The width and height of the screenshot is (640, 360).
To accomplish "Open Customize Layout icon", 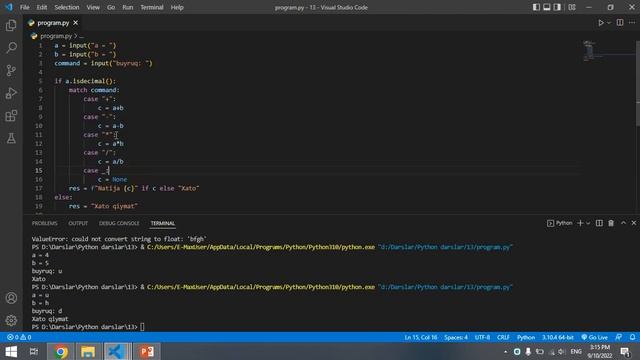I will coord(572,7).
